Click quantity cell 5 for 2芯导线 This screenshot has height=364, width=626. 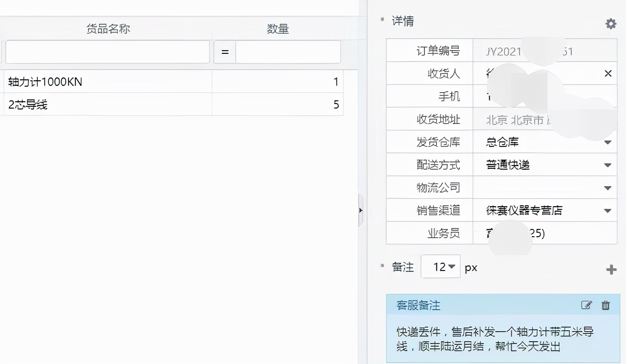pos(277,104)
